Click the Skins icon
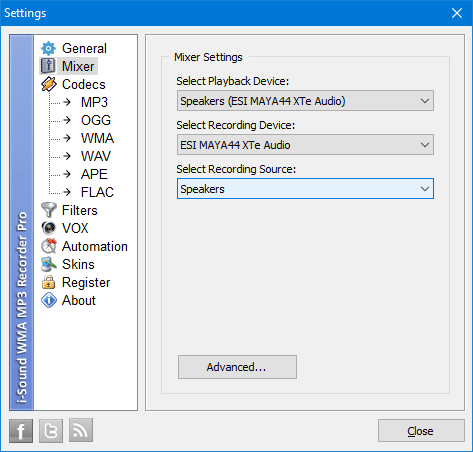473x452 pixels. click(x=49, y=264)
